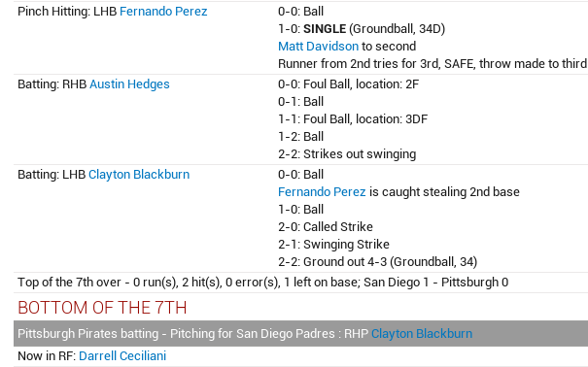Open Austin Hedges player page
This screenshot has height=367, width=588.
(129, 83)
